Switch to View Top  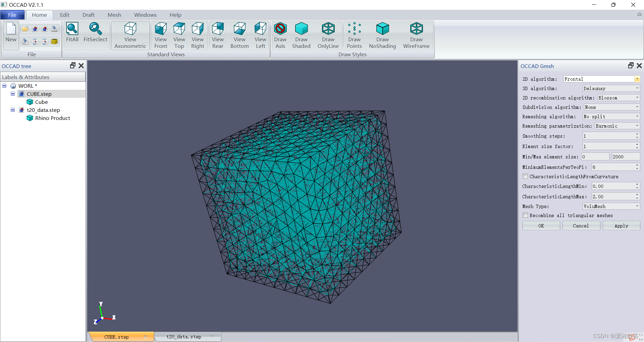click(x=179, y=36)
